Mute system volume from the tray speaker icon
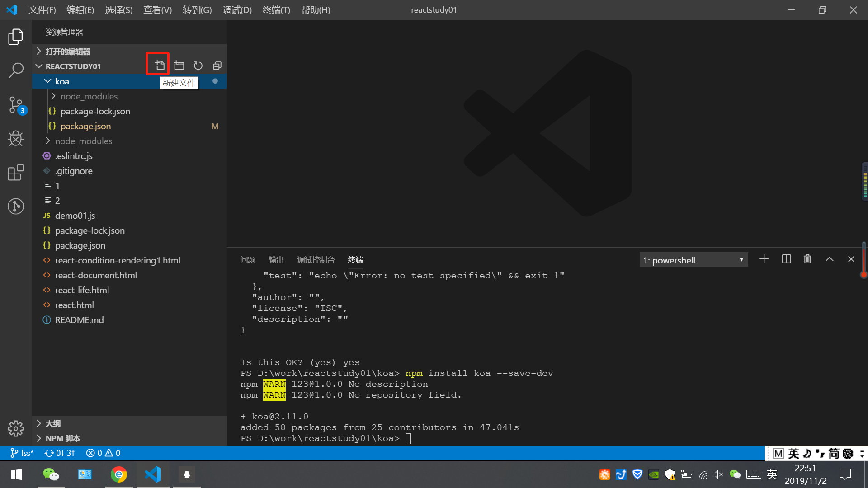The image size is (868, 488). click(x=718, y=474)
